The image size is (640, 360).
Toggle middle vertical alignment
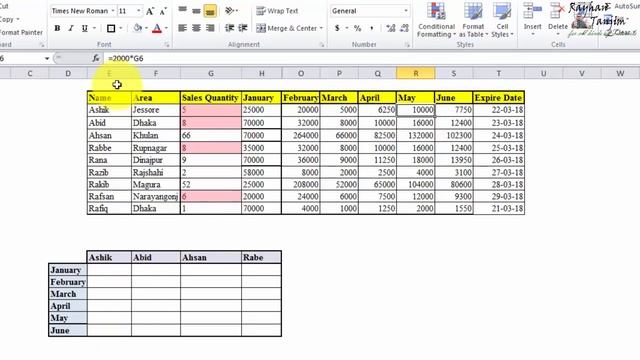pyautogui.click(x=196, y=11)
